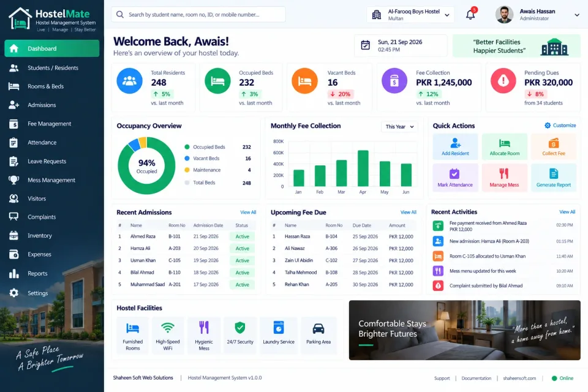The image size is (588, 392).
Task: Open the notification bell
Action: [470, 15]
